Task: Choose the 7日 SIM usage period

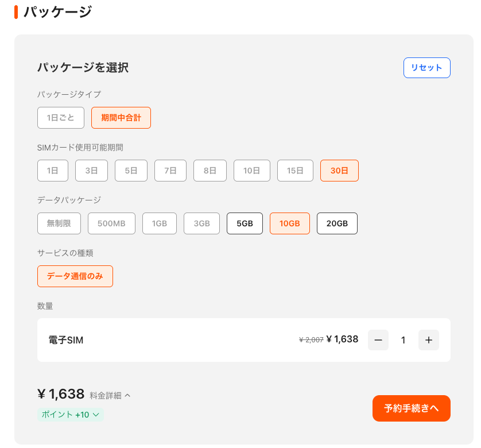Action: [170, 170]
